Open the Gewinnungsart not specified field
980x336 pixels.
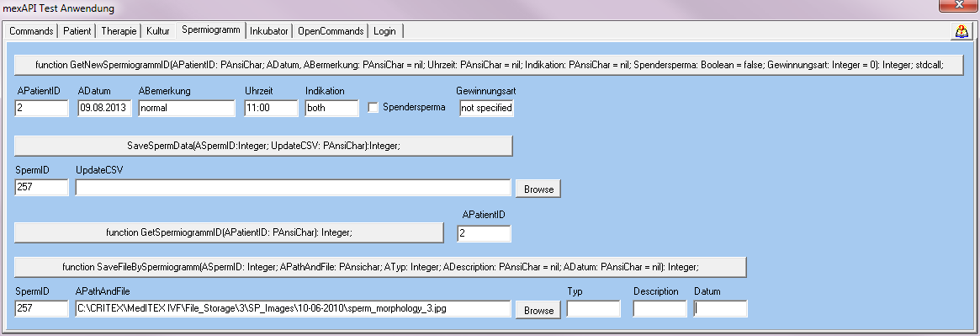tap(486, 108)
